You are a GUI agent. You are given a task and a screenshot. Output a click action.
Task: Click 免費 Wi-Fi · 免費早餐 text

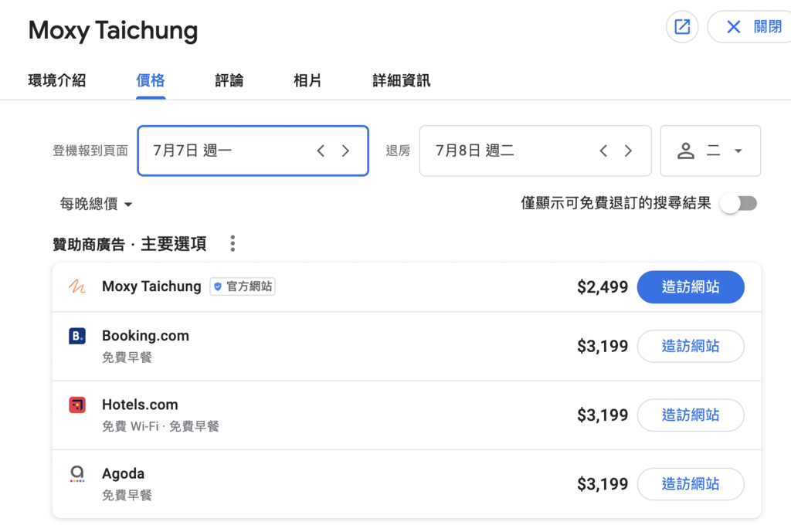tap(161, 427)
